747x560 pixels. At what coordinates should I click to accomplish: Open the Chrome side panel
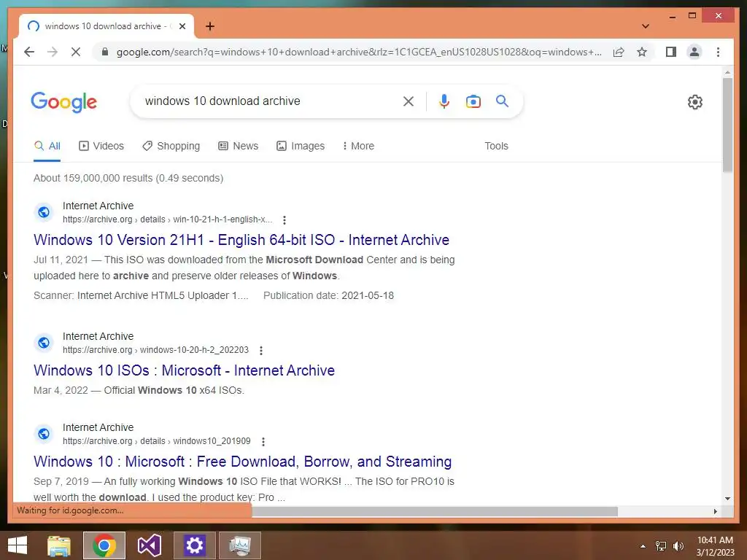tap(671, 52)
